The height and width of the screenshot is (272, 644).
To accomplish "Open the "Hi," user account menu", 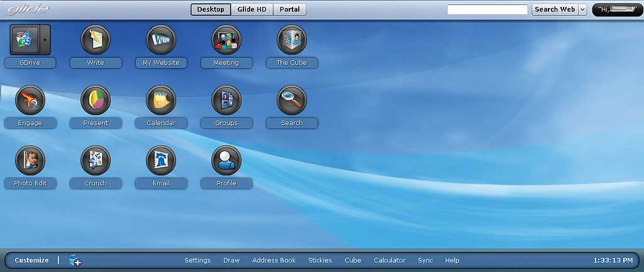I will (617, 9).
